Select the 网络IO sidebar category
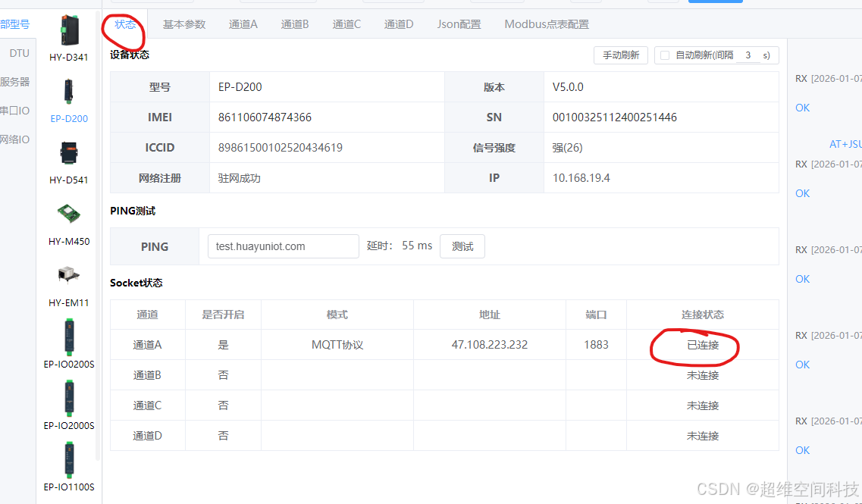Image resolution: width=862 pixels, height=504 pixels. 15,139
